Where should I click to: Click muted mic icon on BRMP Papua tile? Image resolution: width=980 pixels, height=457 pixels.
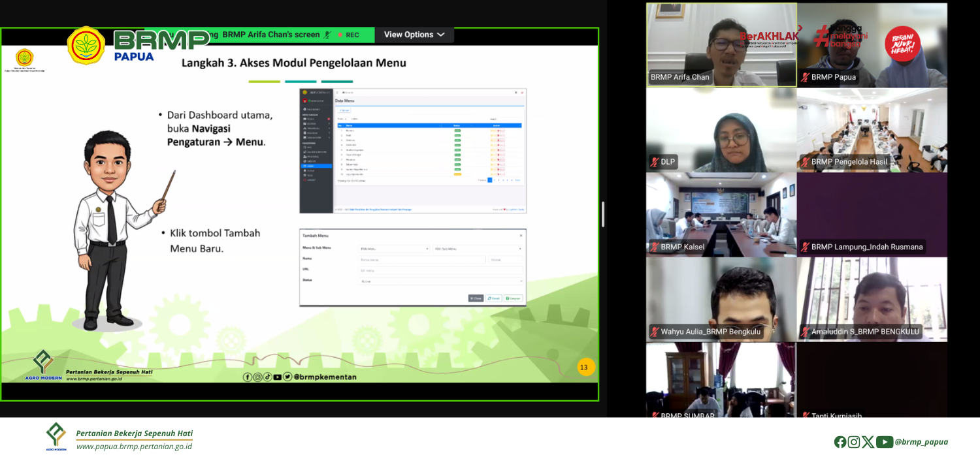(x=805, y=77)
